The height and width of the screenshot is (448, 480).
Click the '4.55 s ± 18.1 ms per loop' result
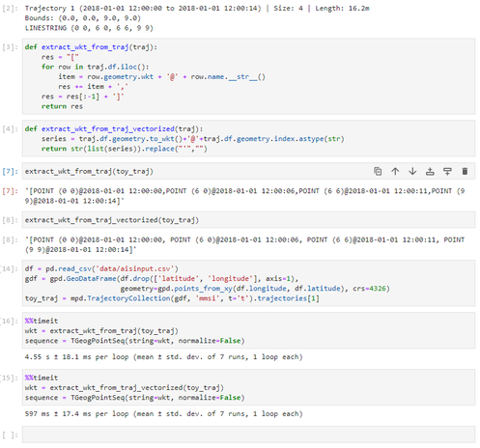(163, 357)
